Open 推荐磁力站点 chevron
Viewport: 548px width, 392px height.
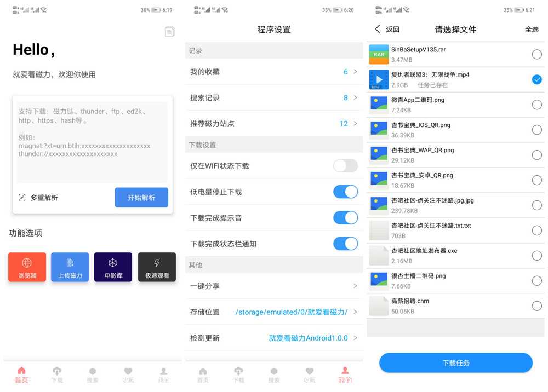(x=355, y=124)
